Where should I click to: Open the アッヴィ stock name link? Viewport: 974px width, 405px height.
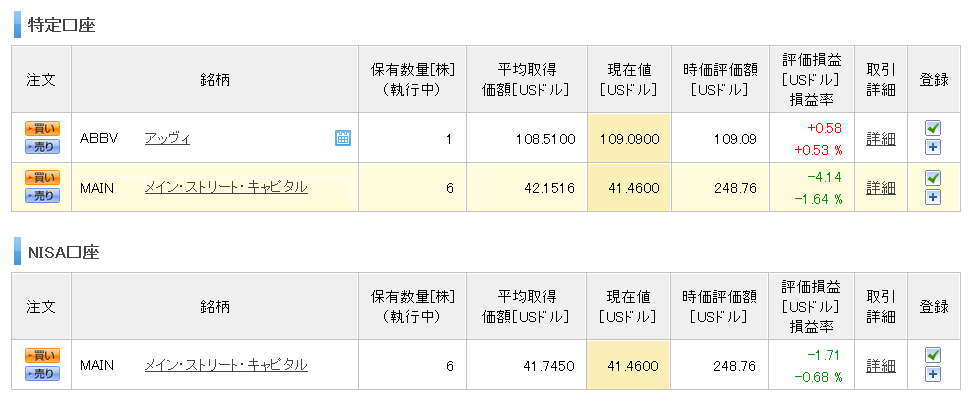point(167,138)
